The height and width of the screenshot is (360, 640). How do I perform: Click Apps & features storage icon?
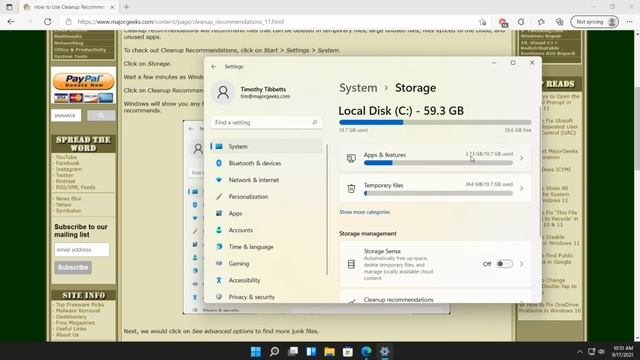coord(351,158)
